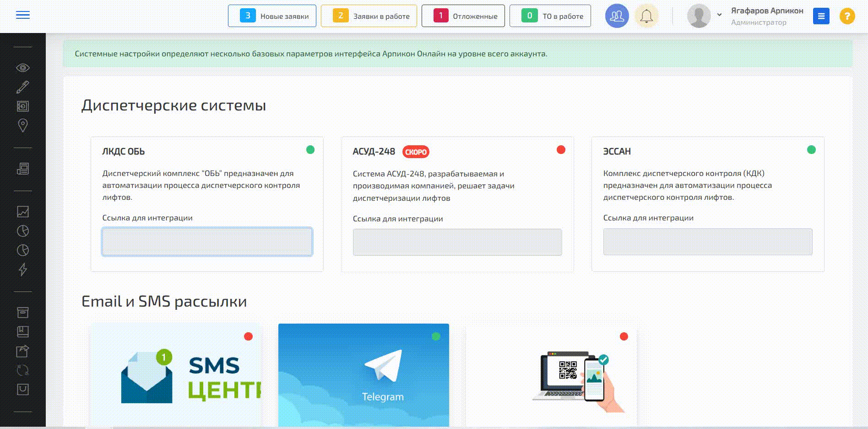The height and width of the screenshot is (429, 868).
Task: Click the eye icon in sidebar
Action: (x=22, y=68)
